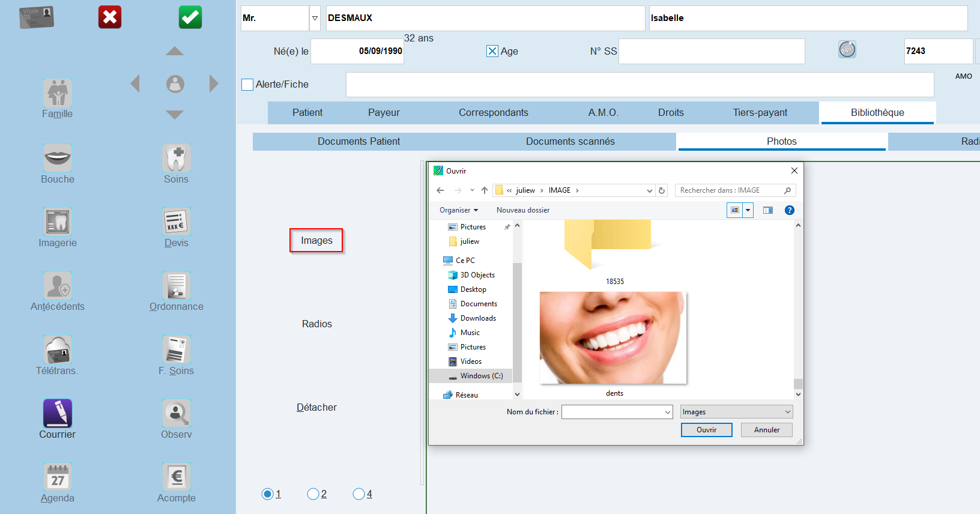
Task: Click the Ouvrir button in dialog
Action: click(x=707, y=430)
